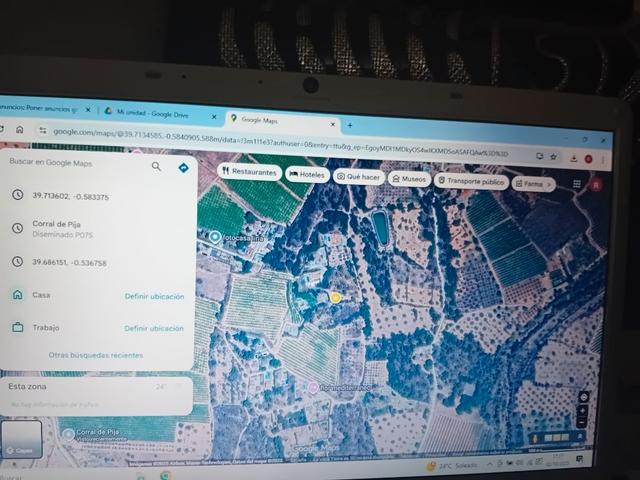Image resolution: width=640 pixels, height=480 pixels.
Task: Click the Layers (Capas) thumbnail
Action: (x=22, y=439)
